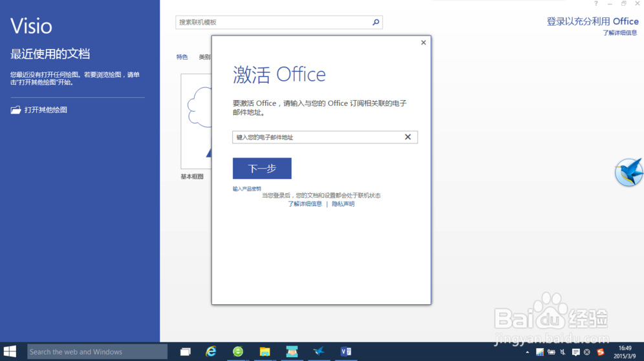
Task: Check the battery power tray icon
Action: pos(551,352)
